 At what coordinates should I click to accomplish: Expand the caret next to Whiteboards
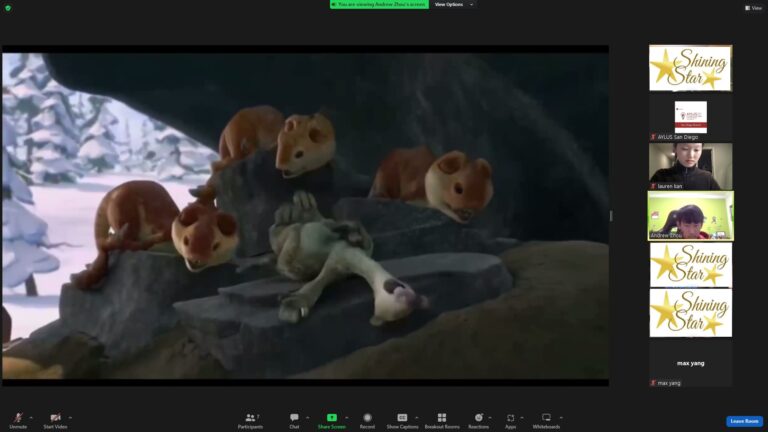point(561,418)
